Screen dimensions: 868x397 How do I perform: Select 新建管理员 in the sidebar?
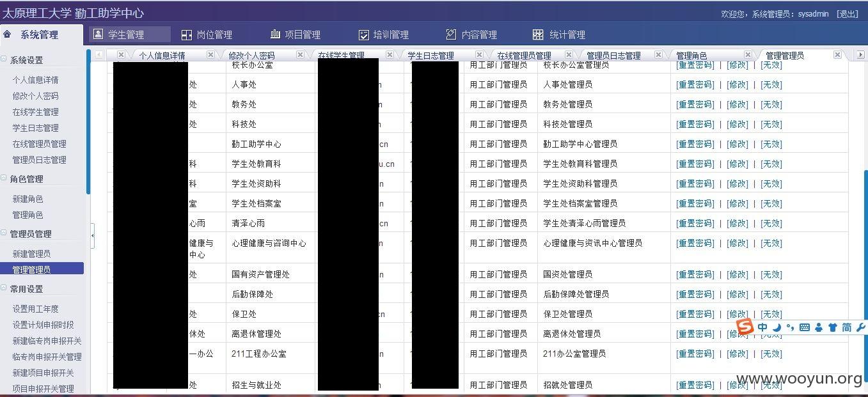point(31,254)
